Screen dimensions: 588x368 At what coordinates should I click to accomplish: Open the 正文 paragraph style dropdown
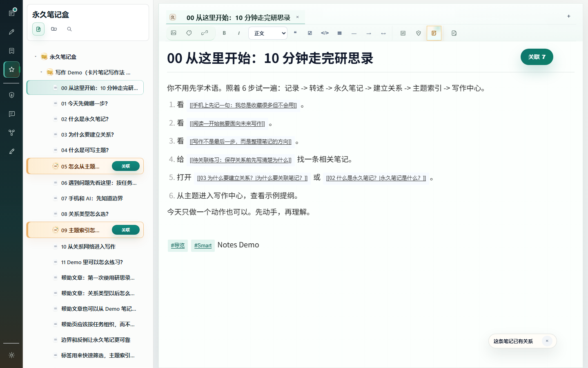[x=268, y=33]
